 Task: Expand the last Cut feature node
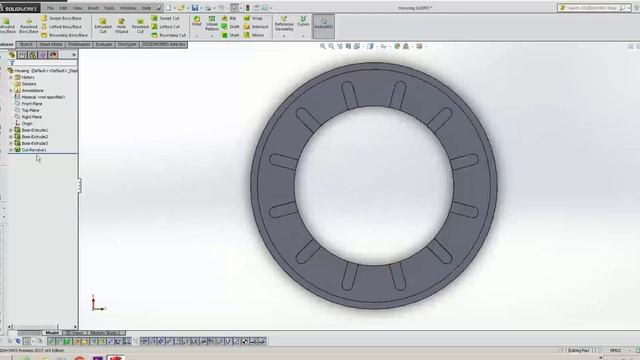pyautogui.click(x=11, y=150)
